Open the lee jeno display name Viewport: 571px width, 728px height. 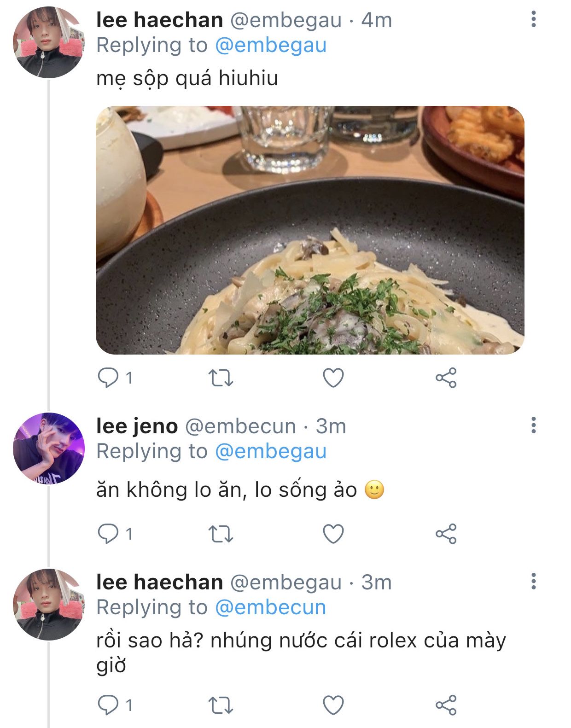137,426
